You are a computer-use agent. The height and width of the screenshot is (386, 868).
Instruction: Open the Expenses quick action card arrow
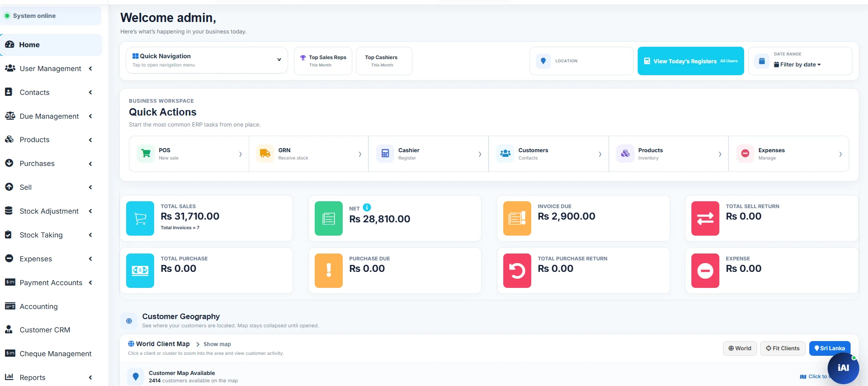click(x=840, y=154)
